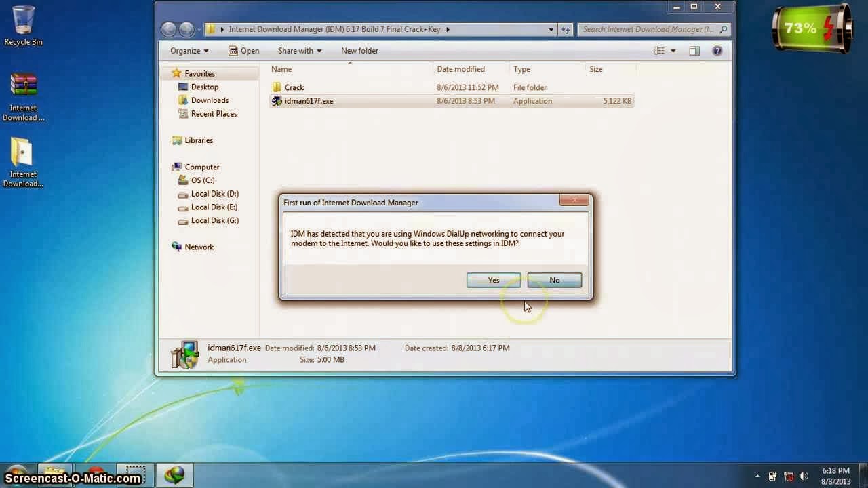Click the IDM icon in the taskbar
Image resolution: width=868 pixels, height=488 pixels.
[175, 475]
